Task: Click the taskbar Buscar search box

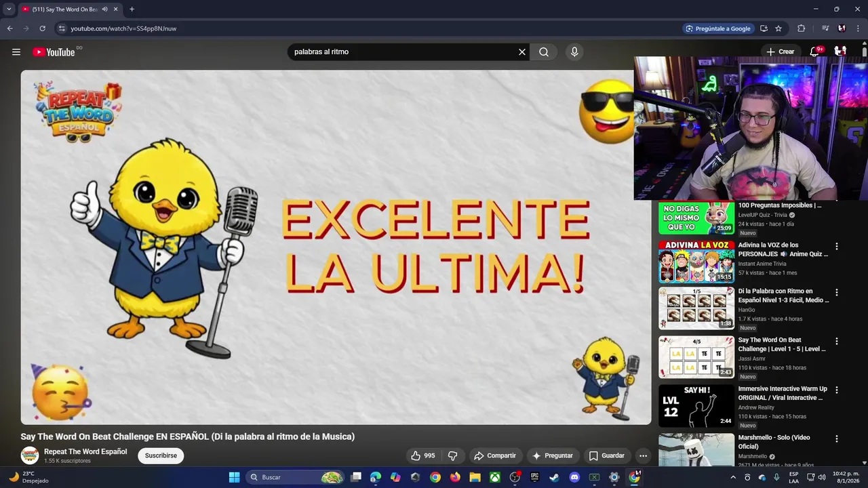Action: 295,477
